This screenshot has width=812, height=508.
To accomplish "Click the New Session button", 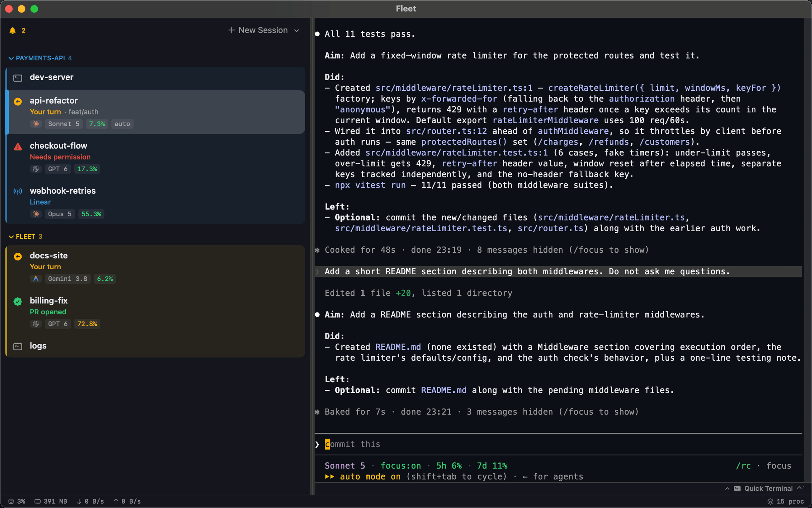I will click(x=258, y=30).
